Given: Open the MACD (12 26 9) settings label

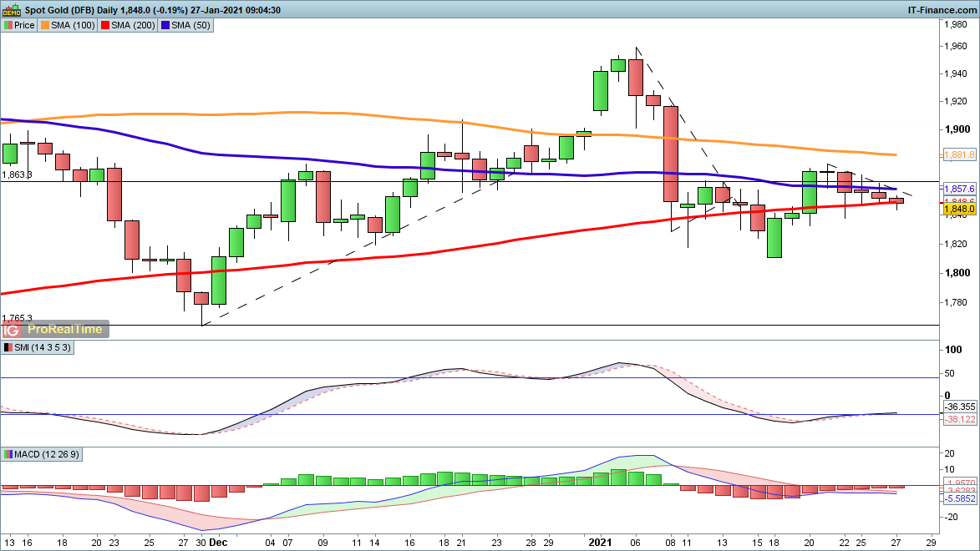Looking at the screenshot, I should [48, 454].
